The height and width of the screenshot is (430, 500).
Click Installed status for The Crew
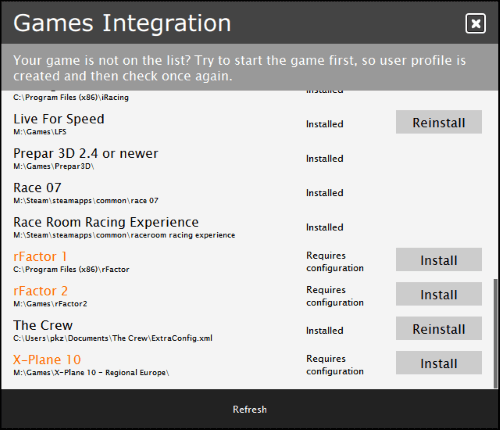pyautogui.click(x=325, y=331)
